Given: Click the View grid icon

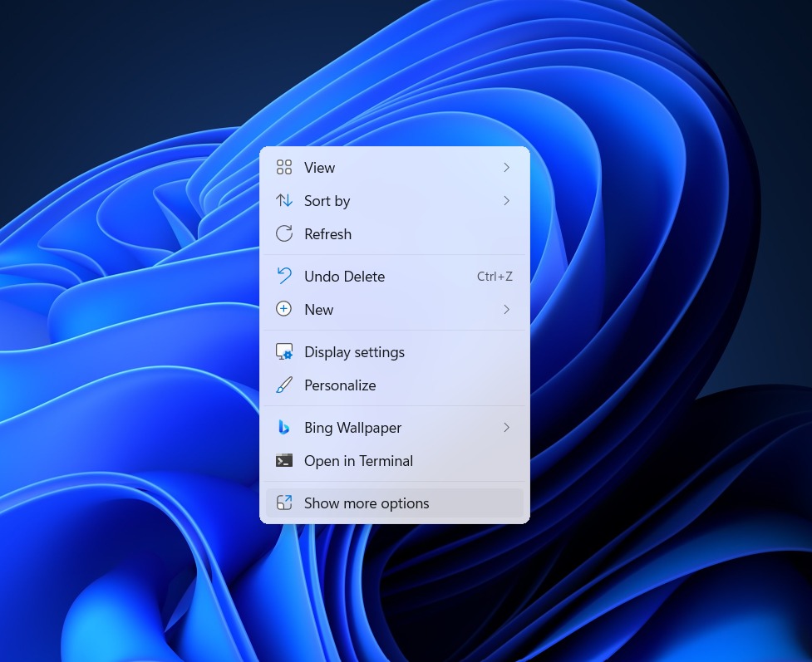Looking at the screenshot, I should (283, 167).
